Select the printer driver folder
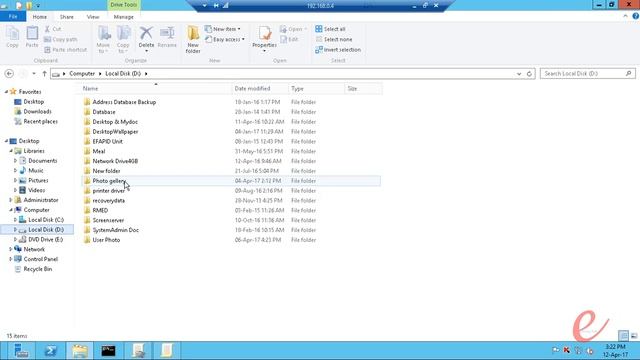 pos(109,191)
